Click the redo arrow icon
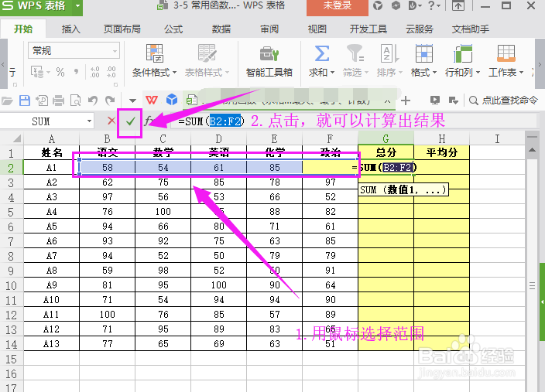The height and width of the screenshot is (392, 545). pos(110,101)
